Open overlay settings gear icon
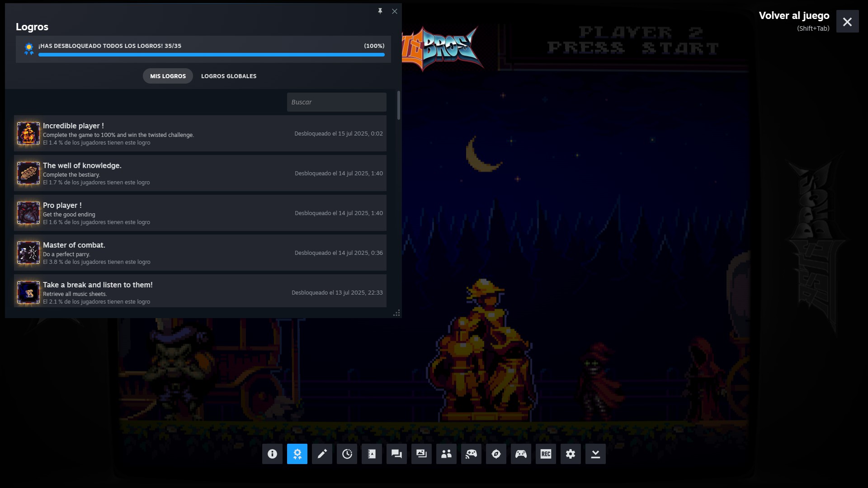This screenshot has height=488, width=868. tap(571, 454)
